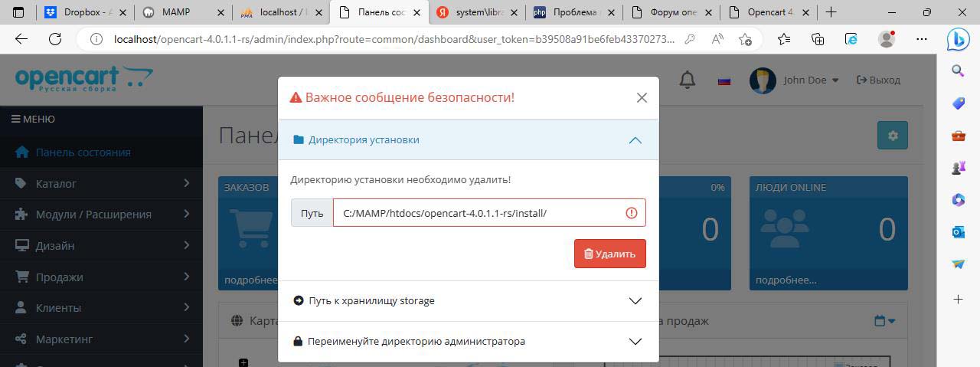The width and height of the screenshot is (980, 367).
Task: Click the Outlook icon in sidebar
Action: pos(958,232)
